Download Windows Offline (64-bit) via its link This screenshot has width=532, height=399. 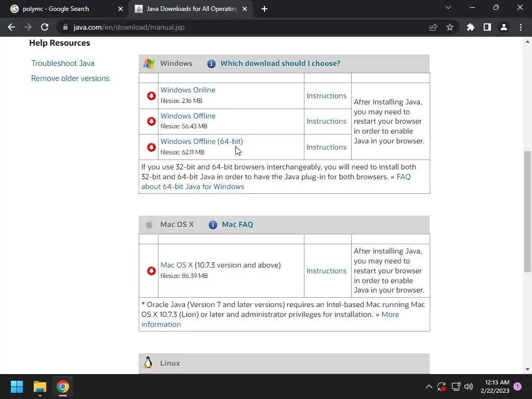(202, 141)
